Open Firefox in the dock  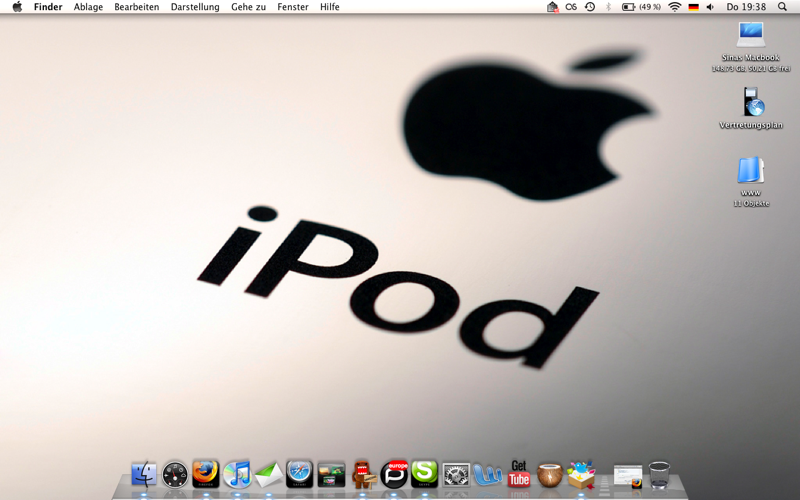point(206,474)
